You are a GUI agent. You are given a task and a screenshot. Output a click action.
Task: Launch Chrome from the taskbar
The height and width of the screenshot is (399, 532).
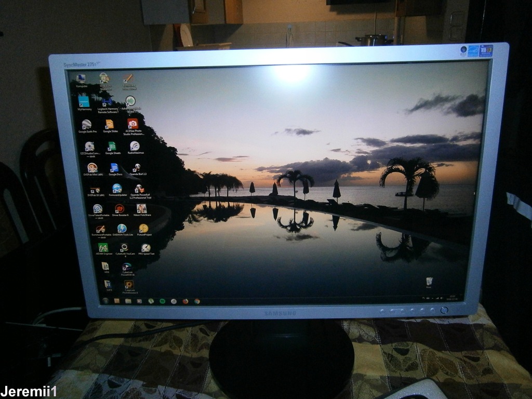click(197, 301)
